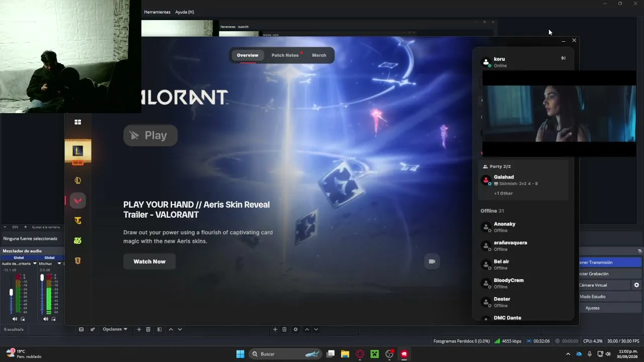This screenshot has width=644, height=362.
Task: Click the Windows Start button
Action: (x=240, y=354)
